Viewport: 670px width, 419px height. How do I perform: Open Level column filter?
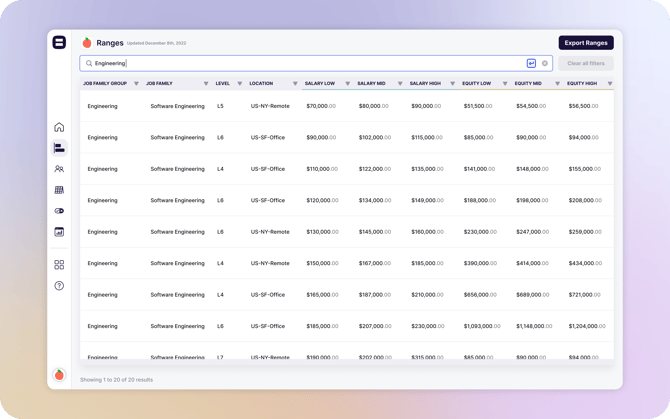coord(240,83)
